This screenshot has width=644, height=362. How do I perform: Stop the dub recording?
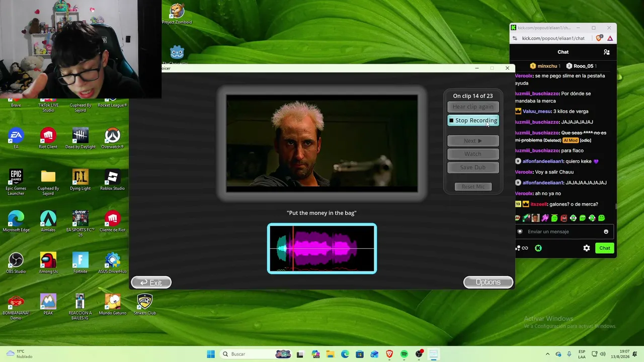tap(473, 121)
